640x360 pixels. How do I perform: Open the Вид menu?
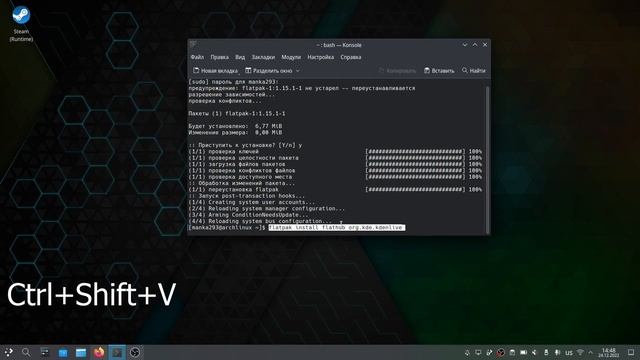[x=240, y=57]
